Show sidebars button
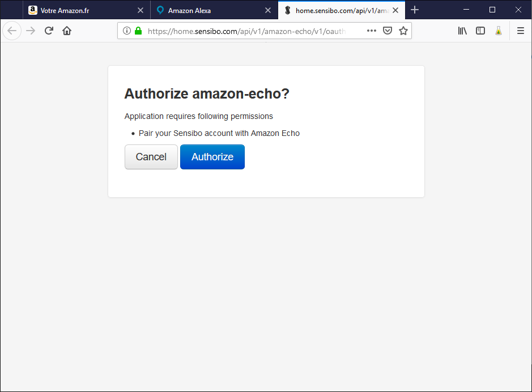The height and width of the screenshot is (392, 532). tap(480, 31)
